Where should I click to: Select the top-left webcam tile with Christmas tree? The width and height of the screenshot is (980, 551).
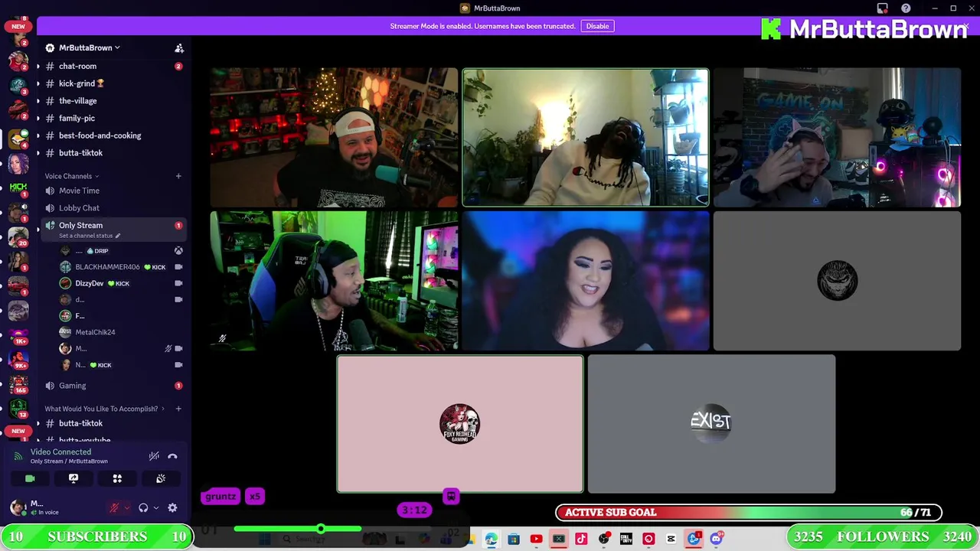pos(334,138)
